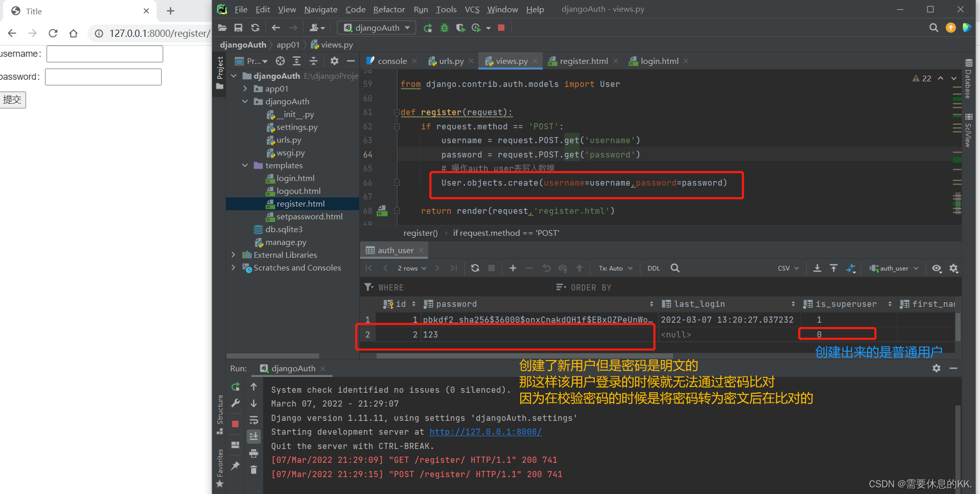Toggle scroll to end in Run console
Viewport: 980px width, 494px height.
[254, 436]
